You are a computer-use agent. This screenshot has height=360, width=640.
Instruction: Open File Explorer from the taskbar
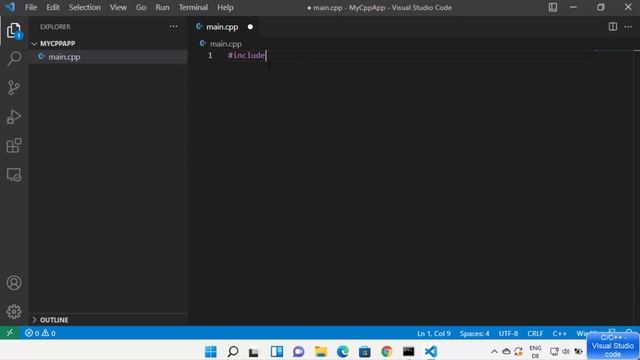click(x=321, y=351)
